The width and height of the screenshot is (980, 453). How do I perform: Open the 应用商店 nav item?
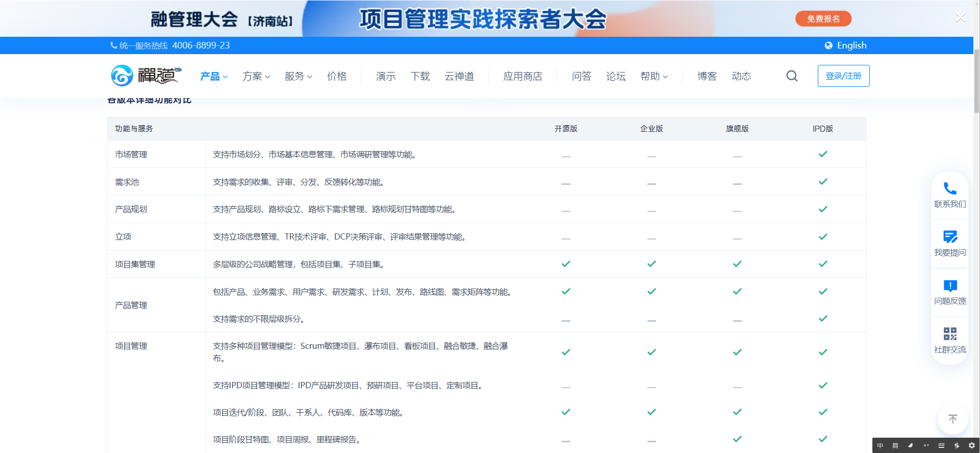pyautogui.click(x=522, y=76)
